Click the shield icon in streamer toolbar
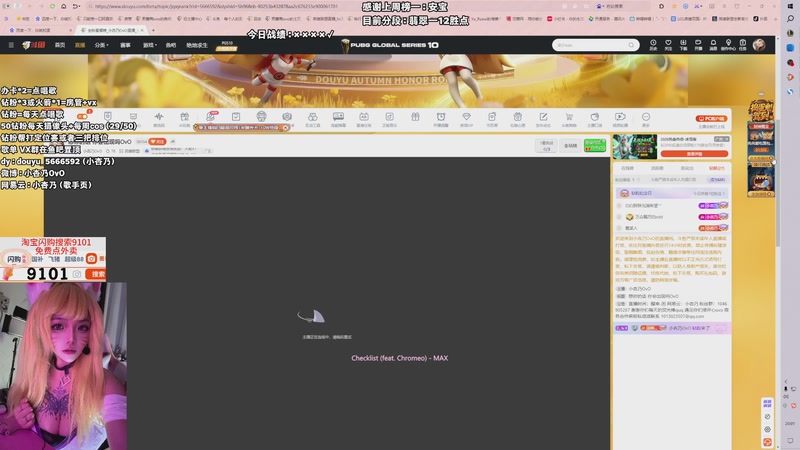The width and height of the screenshot is (800, 450). (x=108, y=117)
